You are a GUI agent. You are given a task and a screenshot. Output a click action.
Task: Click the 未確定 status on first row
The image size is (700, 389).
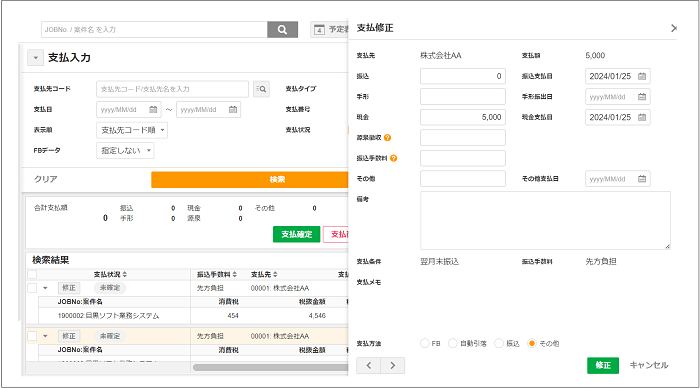tap(110, 288)
